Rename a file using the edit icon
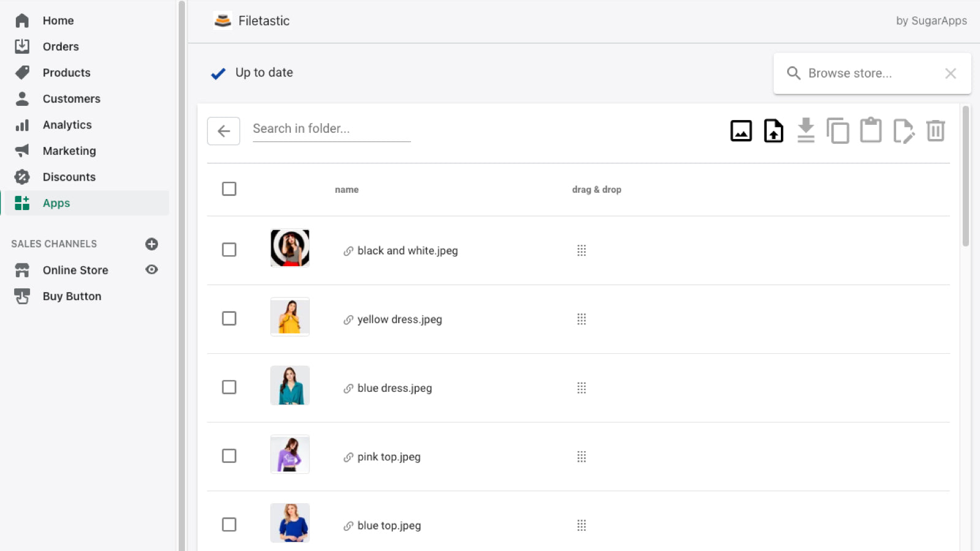The height and width of the screenshot is (551, 980). pos(904,130)
